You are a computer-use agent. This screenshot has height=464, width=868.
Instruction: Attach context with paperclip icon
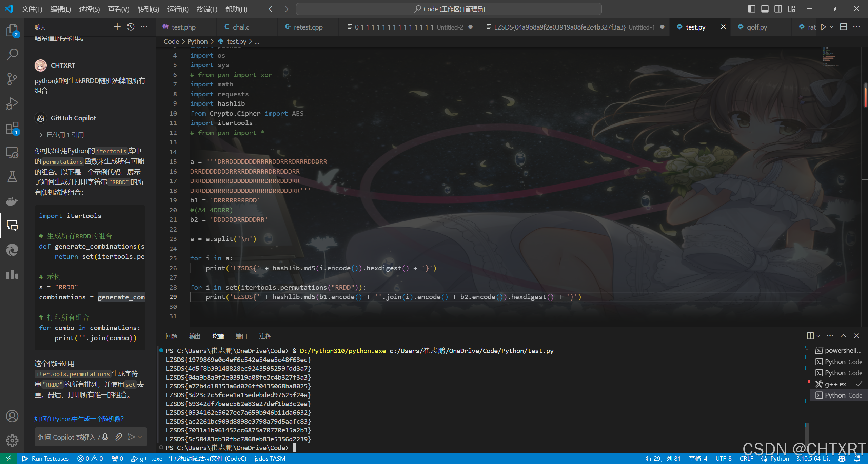click(x=118, y=437)
